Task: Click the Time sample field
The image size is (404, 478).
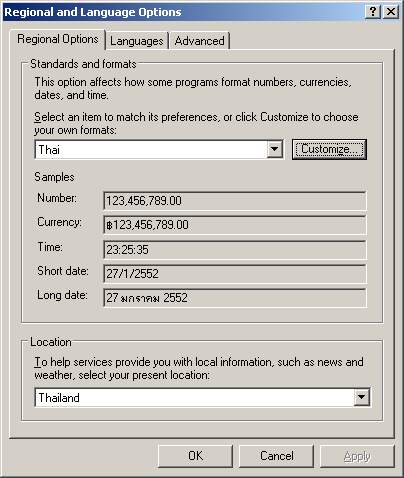Action: click(235, 250)
